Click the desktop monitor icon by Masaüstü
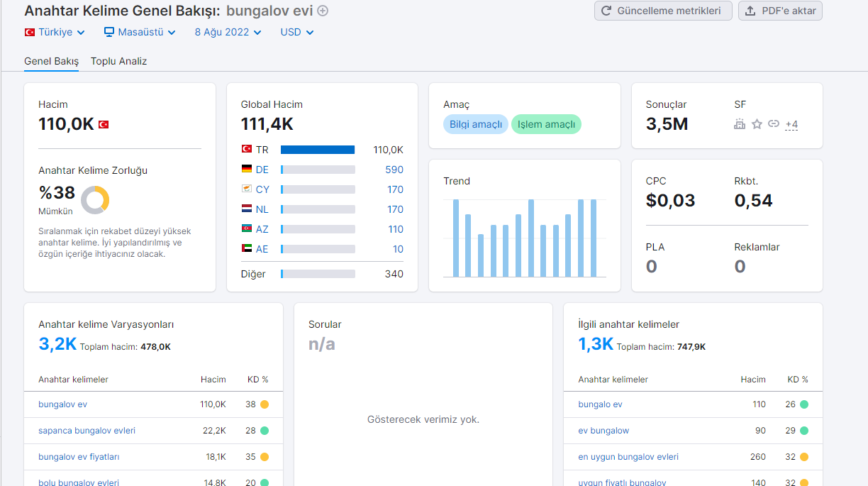Viewport: 868px width, 486px height. point(109,32)
